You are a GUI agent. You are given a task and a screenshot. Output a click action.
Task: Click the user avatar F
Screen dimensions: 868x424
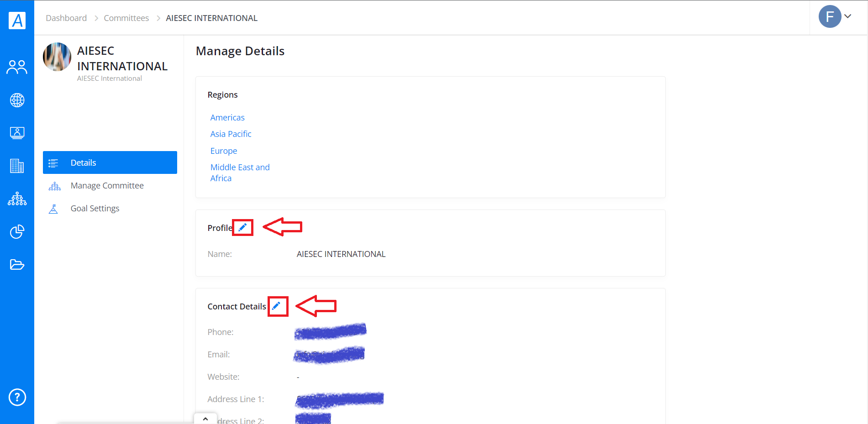[830, 17]
